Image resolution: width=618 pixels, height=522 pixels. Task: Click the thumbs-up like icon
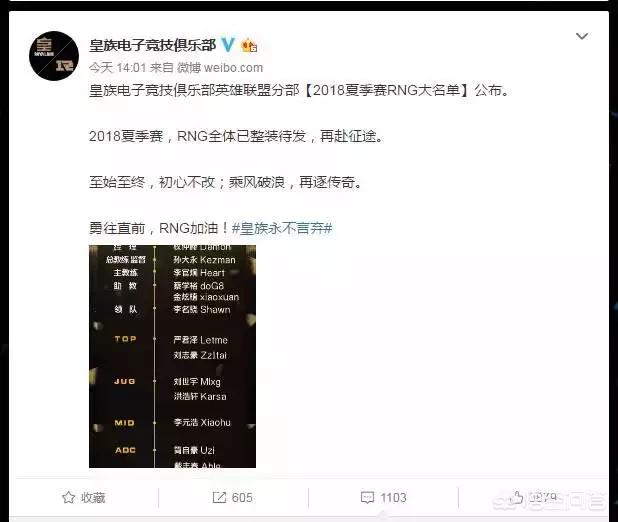point(516,497)
